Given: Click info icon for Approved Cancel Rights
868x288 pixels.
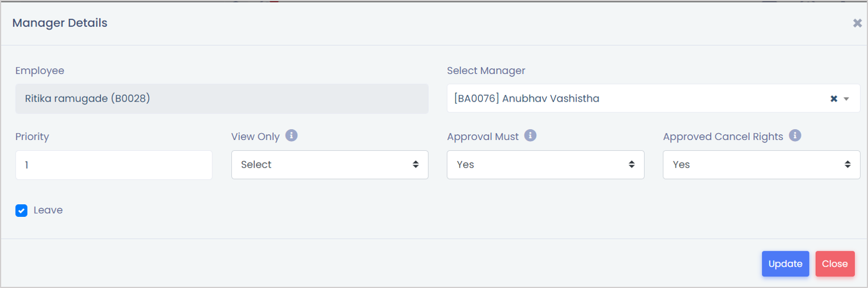Looking at the screenshot, I should coord(795,136).
